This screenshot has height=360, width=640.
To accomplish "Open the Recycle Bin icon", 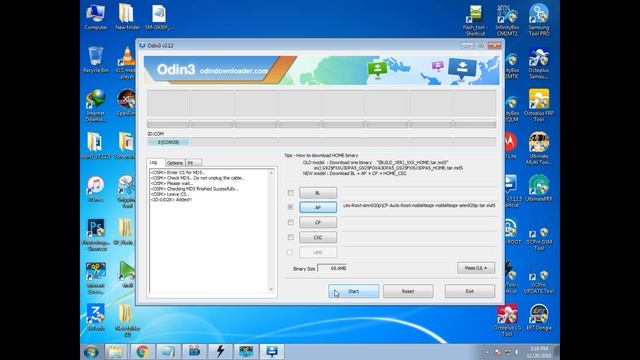I will pyautogui.click(x=96, y=60).
